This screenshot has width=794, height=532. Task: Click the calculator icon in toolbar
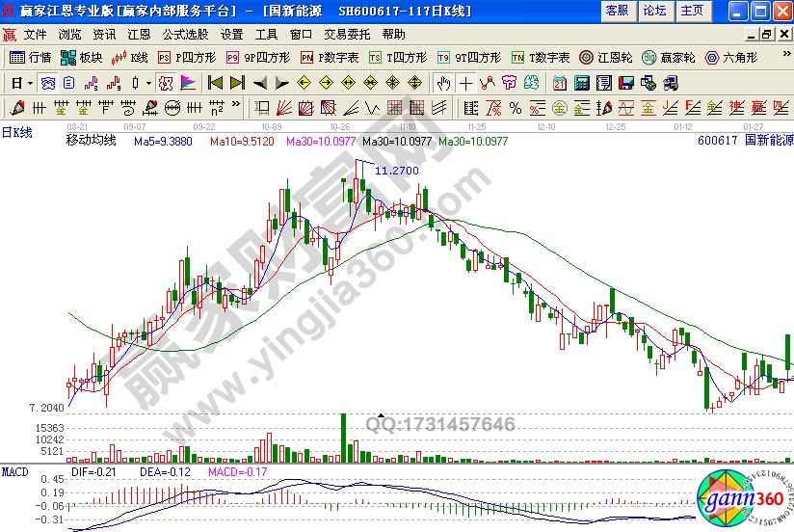(582, 82)
